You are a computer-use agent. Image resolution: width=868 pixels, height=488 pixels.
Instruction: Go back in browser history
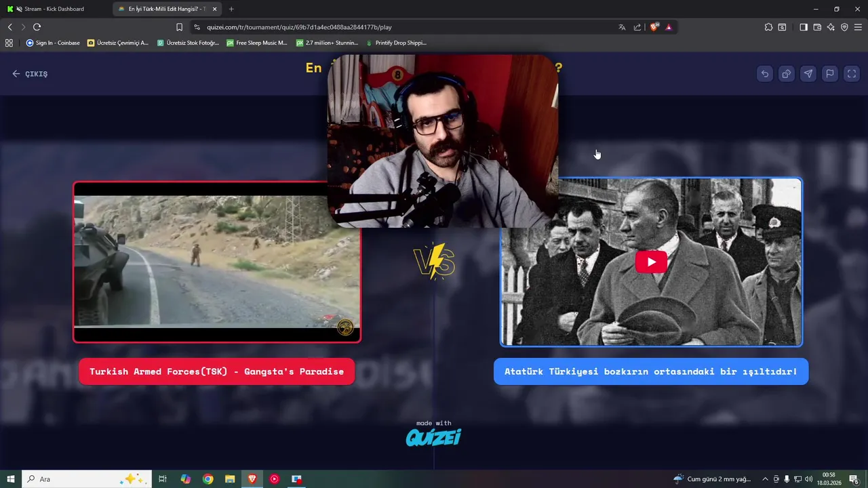[x=9, y=27]
